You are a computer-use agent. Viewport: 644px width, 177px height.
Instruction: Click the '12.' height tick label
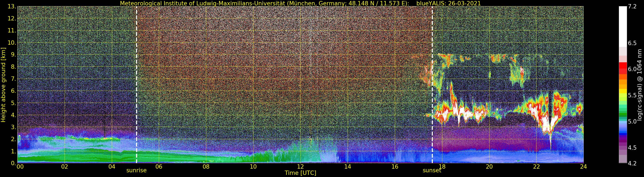click(12, 18)
